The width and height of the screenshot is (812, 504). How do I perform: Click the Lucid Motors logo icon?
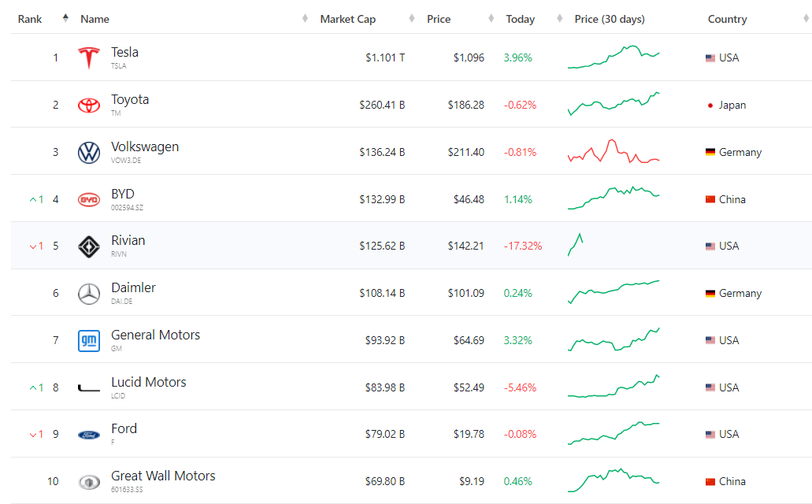[x=88, y=388]
